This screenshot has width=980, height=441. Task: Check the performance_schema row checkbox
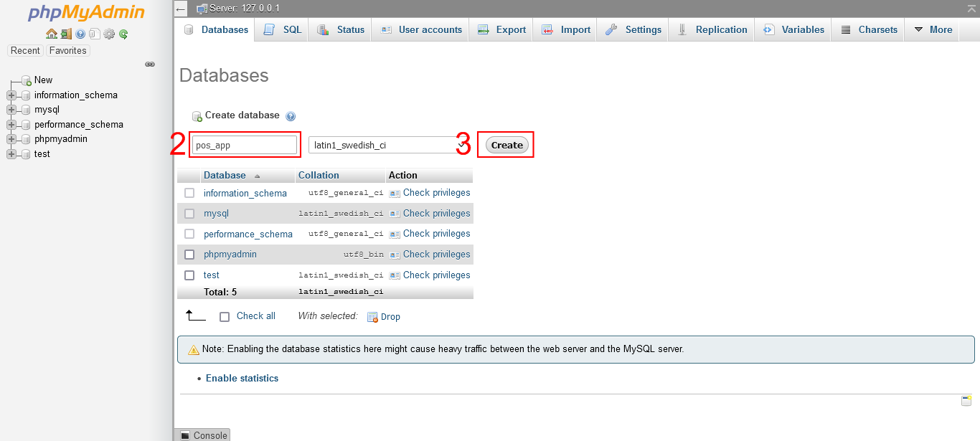(189, 234)
